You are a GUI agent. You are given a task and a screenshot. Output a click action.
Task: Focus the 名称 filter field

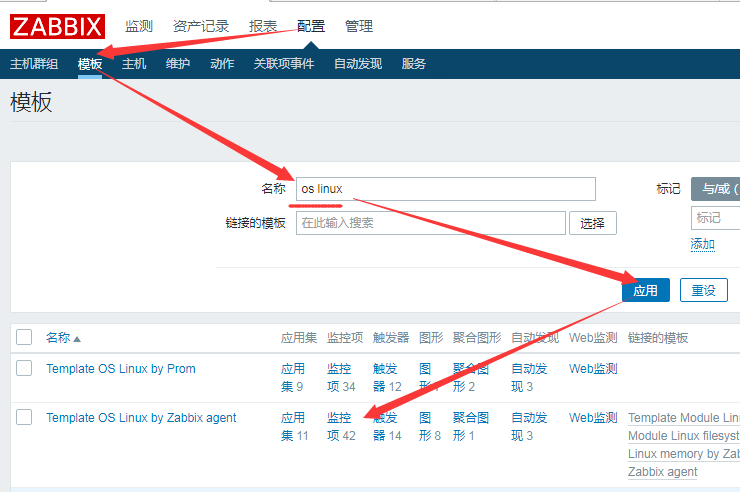[446, 189]
